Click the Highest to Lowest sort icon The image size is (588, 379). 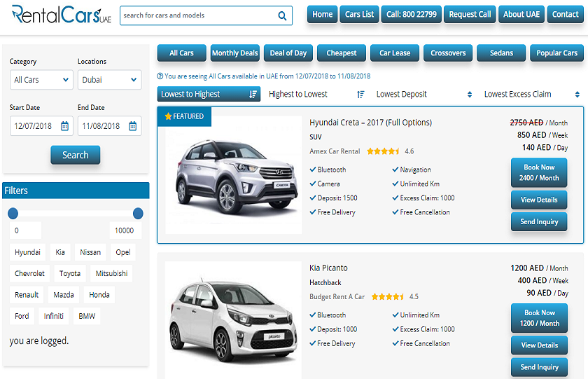coord(360,95)
